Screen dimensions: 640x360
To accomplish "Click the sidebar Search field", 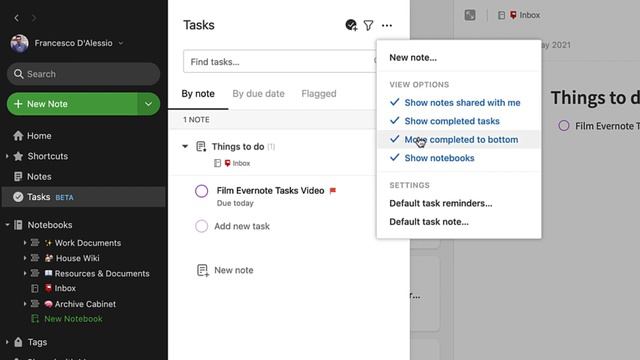I will pyautogui.click(x=83, y=74).
